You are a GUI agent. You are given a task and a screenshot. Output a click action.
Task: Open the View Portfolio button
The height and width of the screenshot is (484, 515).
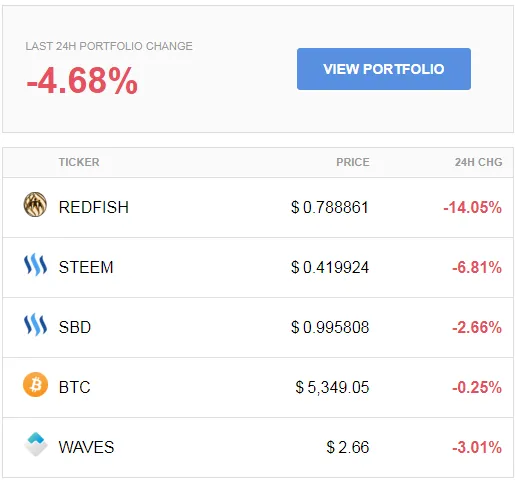[x=384, y=69]
